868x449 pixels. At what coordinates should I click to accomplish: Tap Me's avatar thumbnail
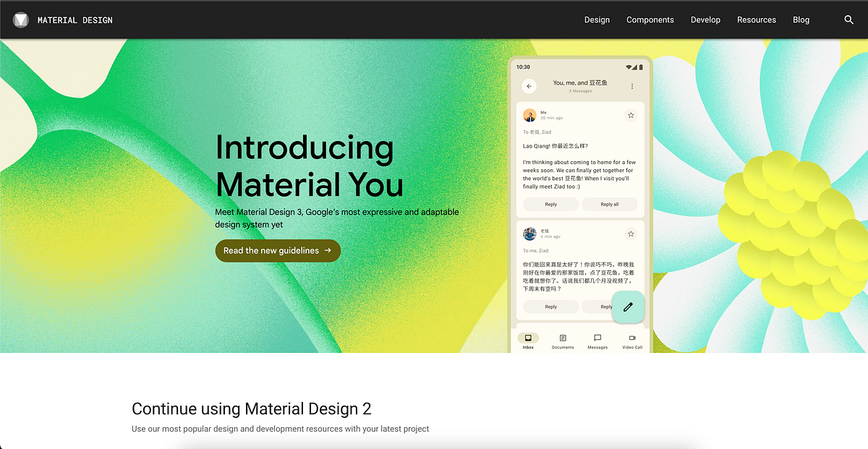tap(529, 115)
